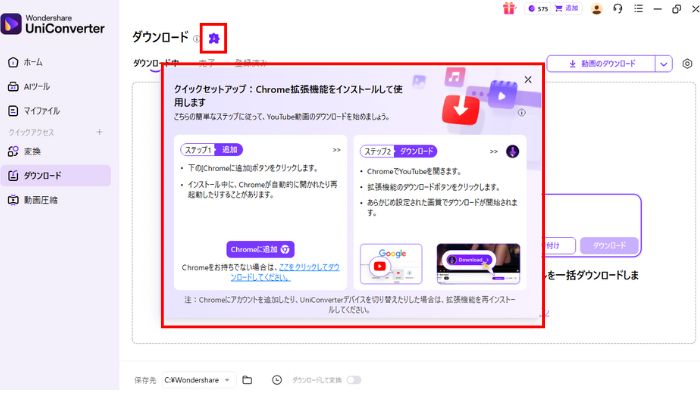
Task: Open Video Compress (動画圧縮) section
Action: click(x=33, y=200)
